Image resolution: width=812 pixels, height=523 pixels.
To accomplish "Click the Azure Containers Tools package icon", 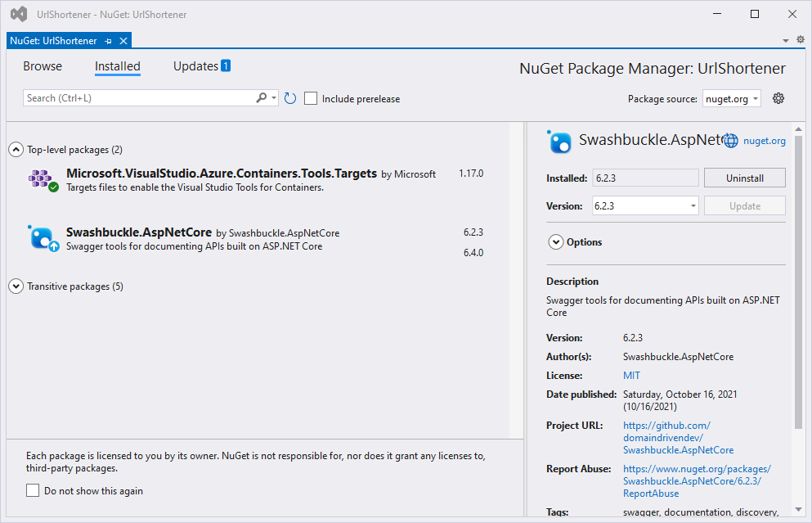I will click(x=41, y=179).
